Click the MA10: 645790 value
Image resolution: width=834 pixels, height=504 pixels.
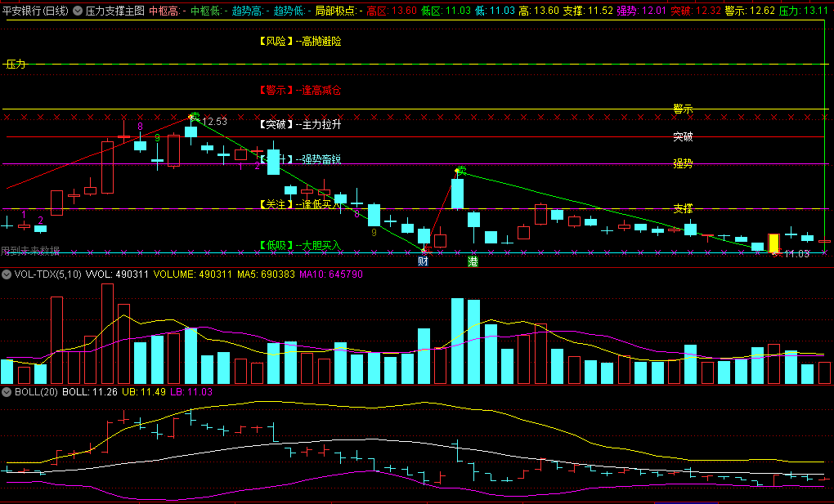click(331, 274)
